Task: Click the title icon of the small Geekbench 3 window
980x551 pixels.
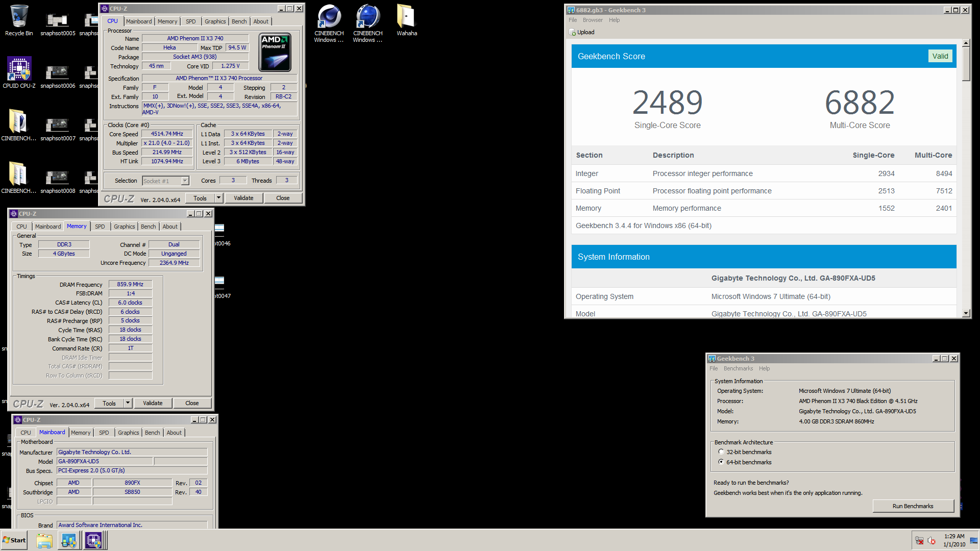Action: click(712, 359)
